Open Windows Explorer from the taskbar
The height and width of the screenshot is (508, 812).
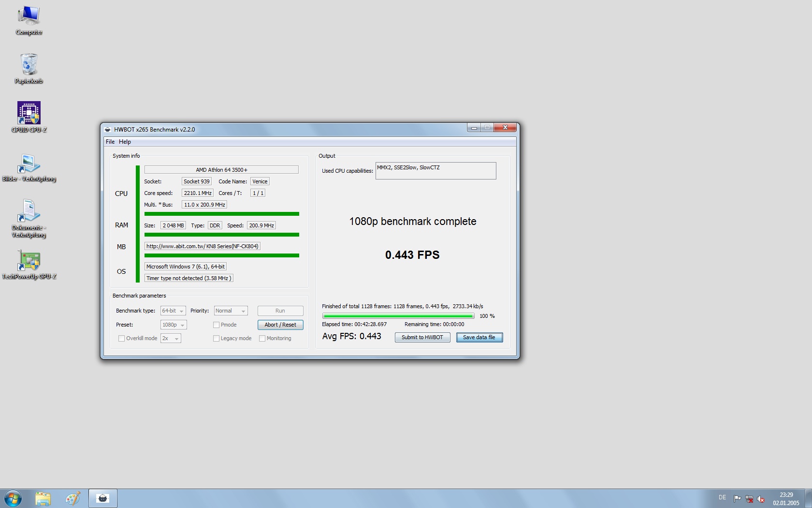(43, 498)
